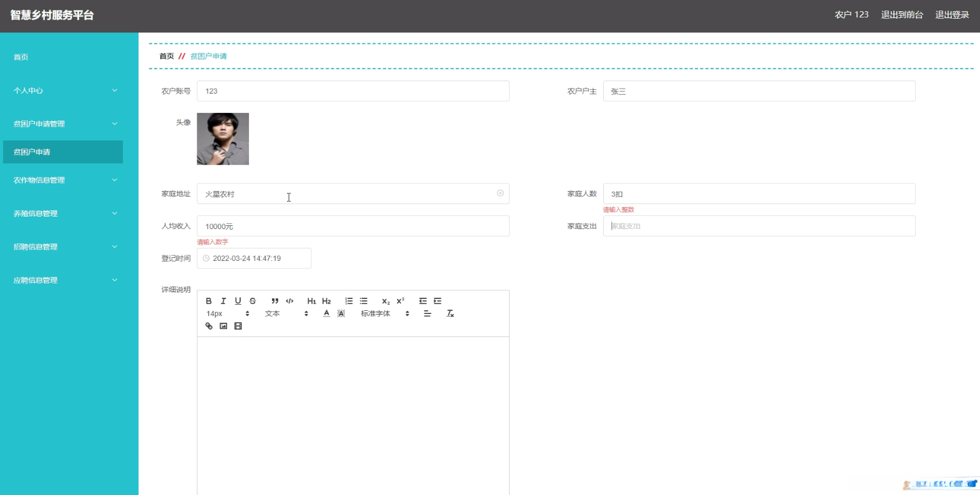Apply strikethrough formatting in the editor
This screenshot has width=980, height=495.
[253, 301]
